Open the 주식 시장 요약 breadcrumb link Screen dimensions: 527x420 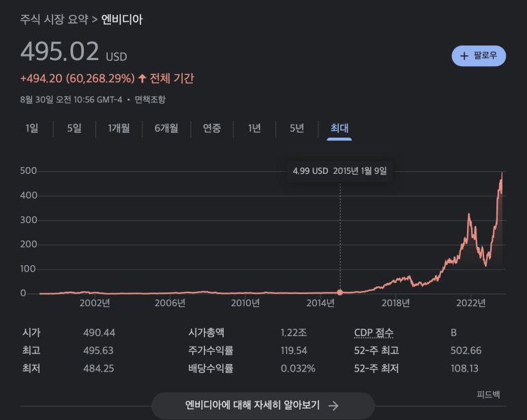pos(54,19)
